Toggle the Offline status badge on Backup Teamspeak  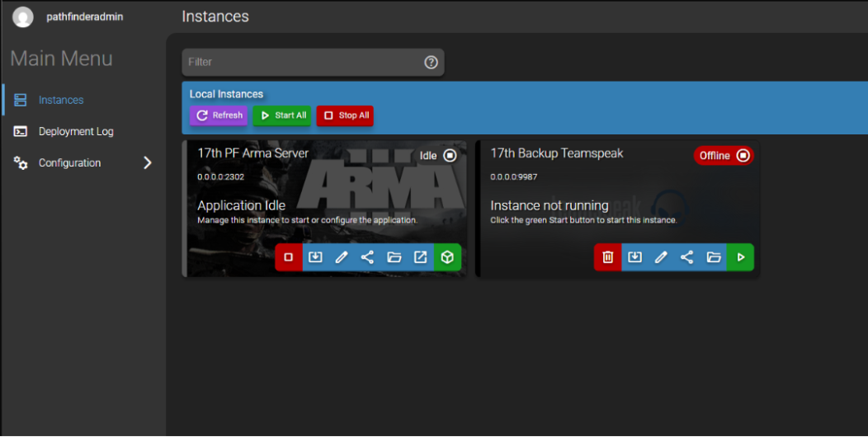coord(724,156)
